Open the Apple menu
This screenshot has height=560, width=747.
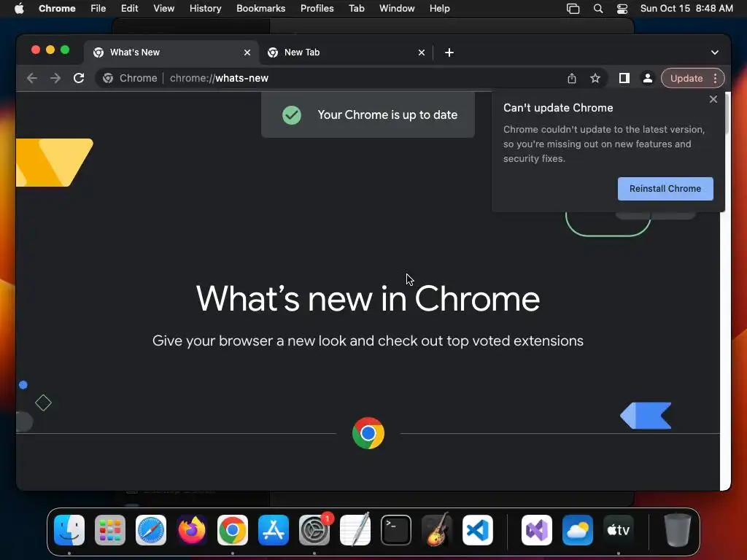(x=19, y=8)
